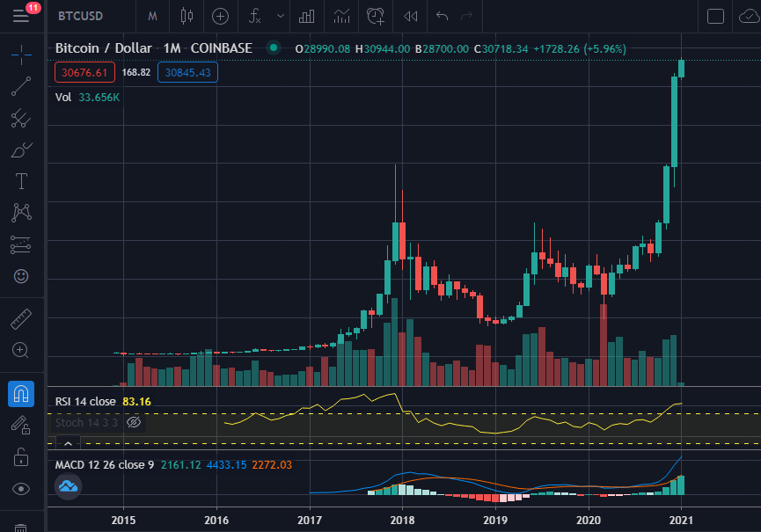Toggle the magnet mode button
The image size is (761, 532).
click(21, 393)
